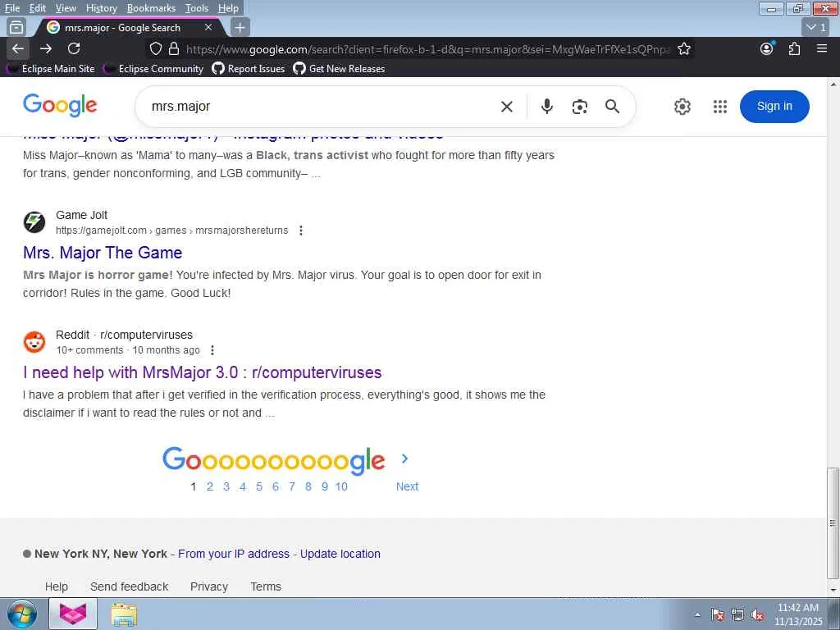Click the Reddit site favicon

pyautogui.click(x=34, y=342)
